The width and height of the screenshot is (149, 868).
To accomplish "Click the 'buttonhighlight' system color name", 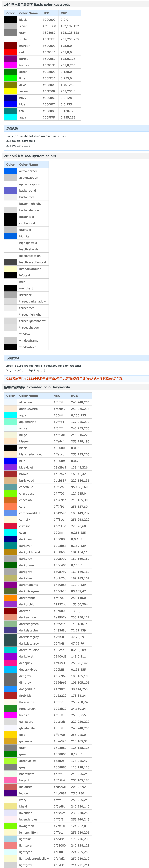I will point(30,204).
